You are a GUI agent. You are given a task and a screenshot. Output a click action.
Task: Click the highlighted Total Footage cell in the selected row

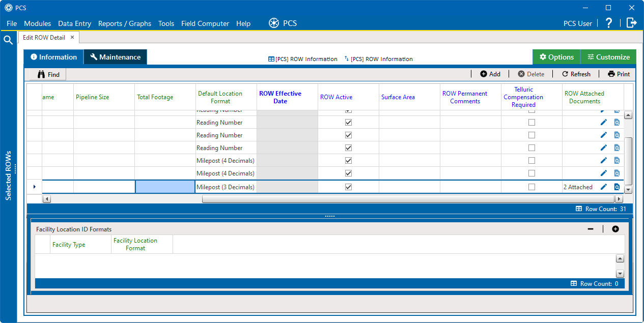(165, 187)
